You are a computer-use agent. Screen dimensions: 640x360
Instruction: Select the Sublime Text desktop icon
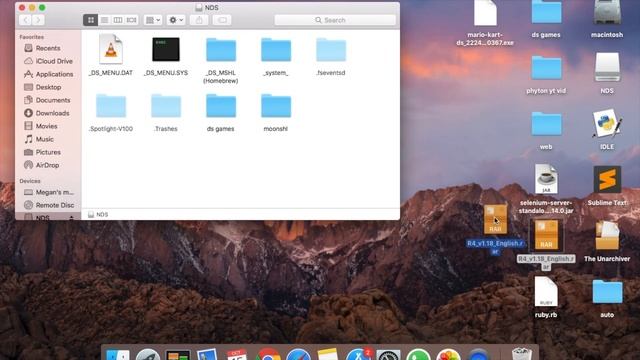[x=607, y=185]
